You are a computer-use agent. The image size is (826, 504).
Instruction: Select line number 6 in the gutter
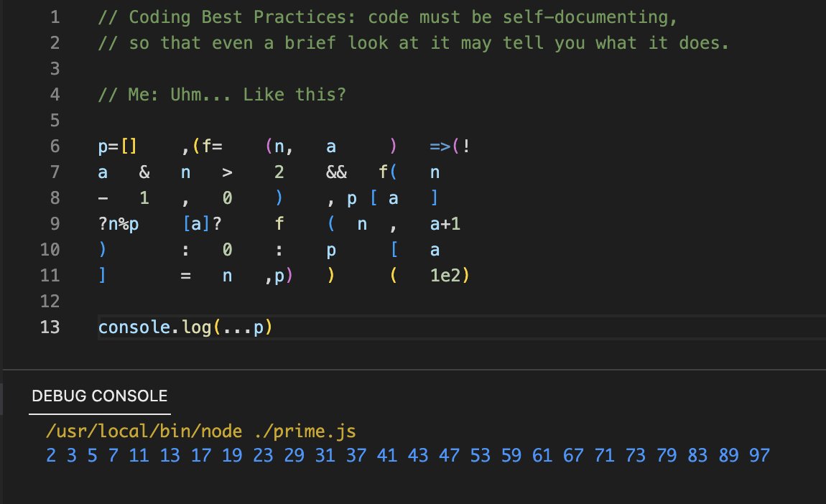(x=54, y=146)
